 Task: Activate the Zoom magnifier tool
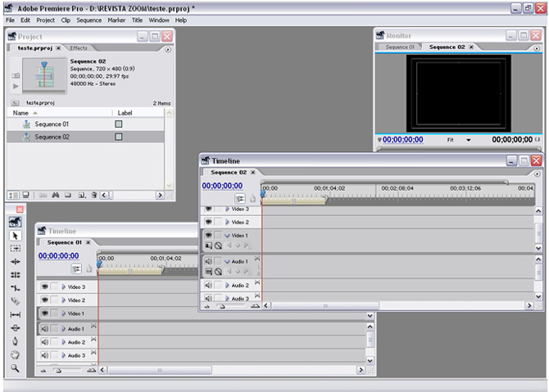click(x=15, y=368)
